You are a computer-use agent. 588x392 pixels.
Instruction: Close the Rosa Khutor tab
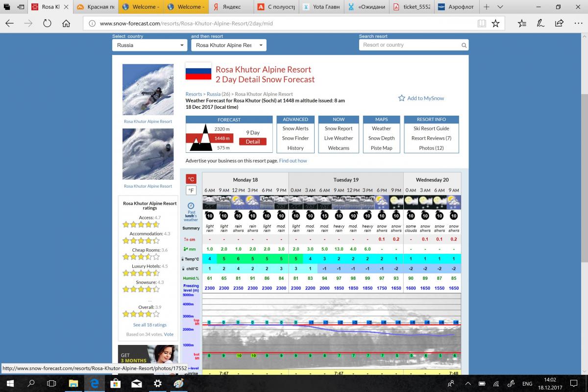(x=67, y=7)
